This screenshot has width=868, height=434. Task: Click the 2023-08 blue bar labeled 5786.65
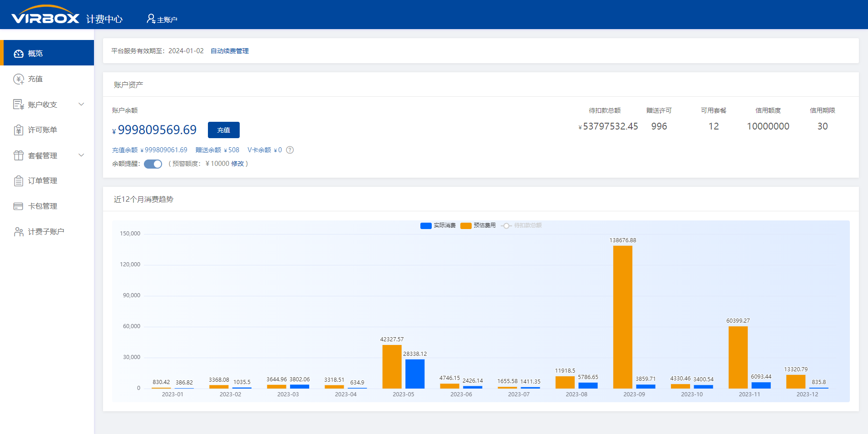(x=588, y=385)
